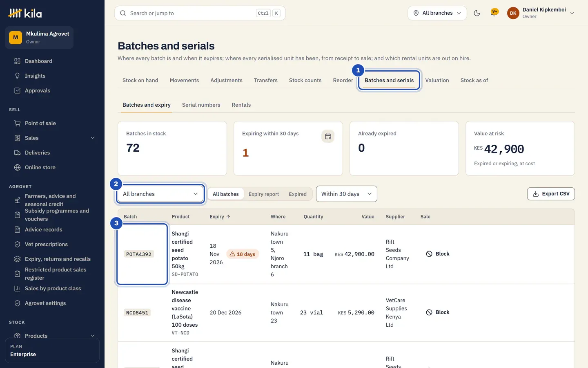Open the Stock on hand tab
Image resolution: width=588 pixels, height=368 pixels.
pos(140,80)
